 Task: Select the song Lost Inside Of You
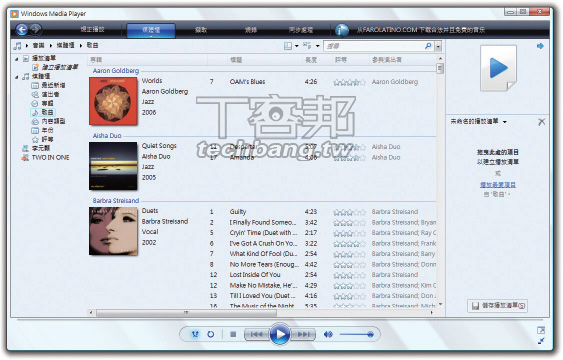coord(255,275)
